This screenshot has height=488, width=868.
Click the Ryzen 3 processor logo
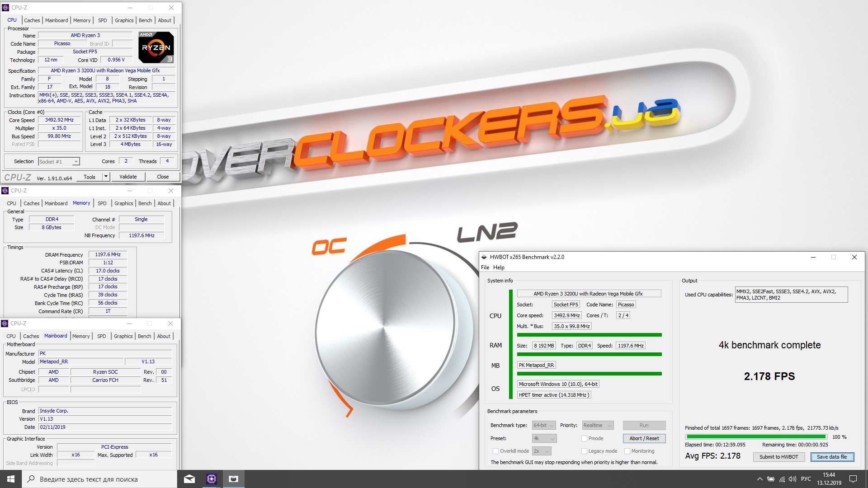(x=156, y=47)
